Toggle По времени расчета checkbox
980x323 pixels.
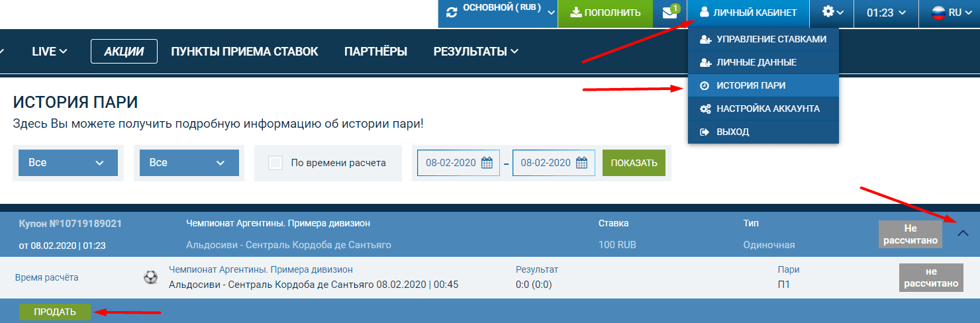tap(276, 163)
